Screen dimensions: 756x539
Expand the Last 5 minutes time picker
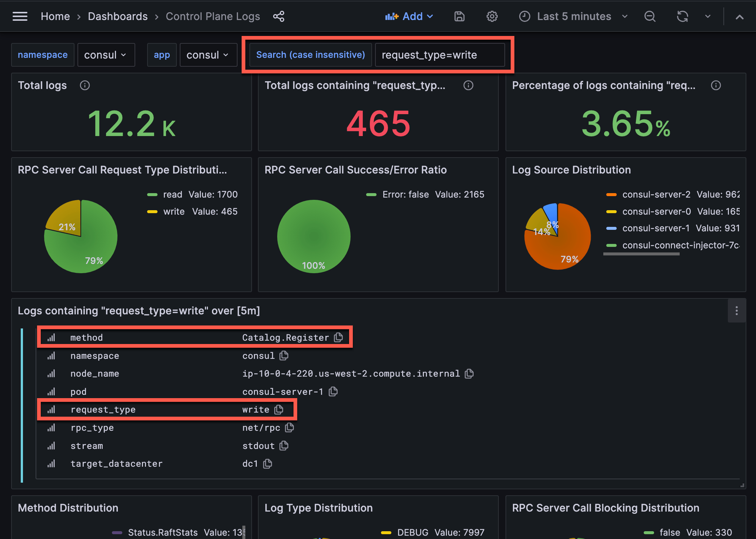point(574,16)
